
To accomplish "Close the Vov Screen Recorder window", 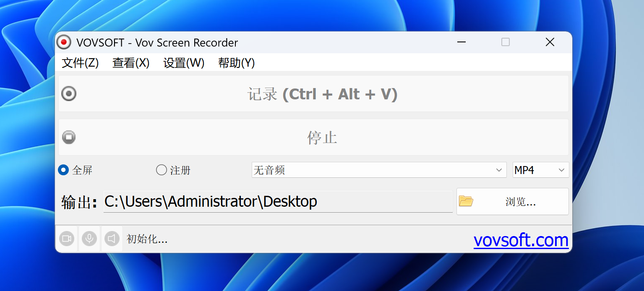I will 550,42.
